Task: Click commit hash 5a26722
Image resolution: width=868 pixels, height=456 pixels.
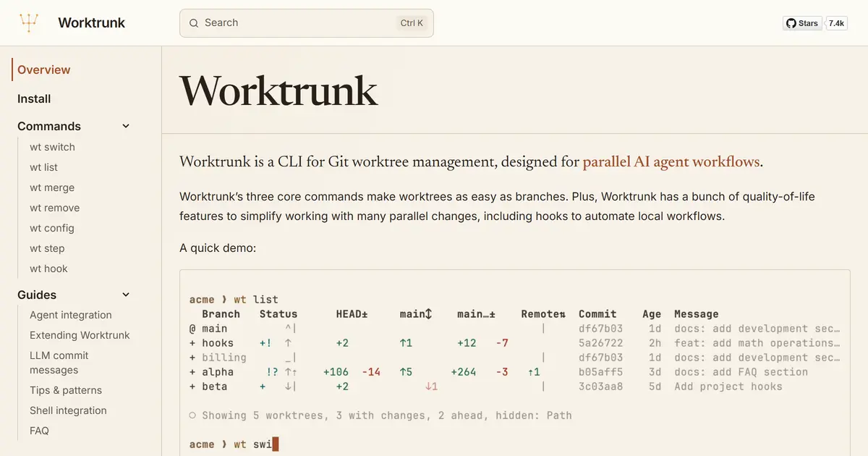Action: (x=600, y=343)
